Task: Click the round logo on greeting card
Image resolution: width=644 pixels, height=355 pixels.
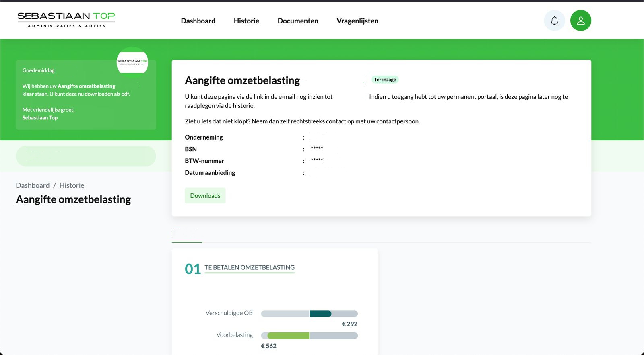Action: pos(132,62)
